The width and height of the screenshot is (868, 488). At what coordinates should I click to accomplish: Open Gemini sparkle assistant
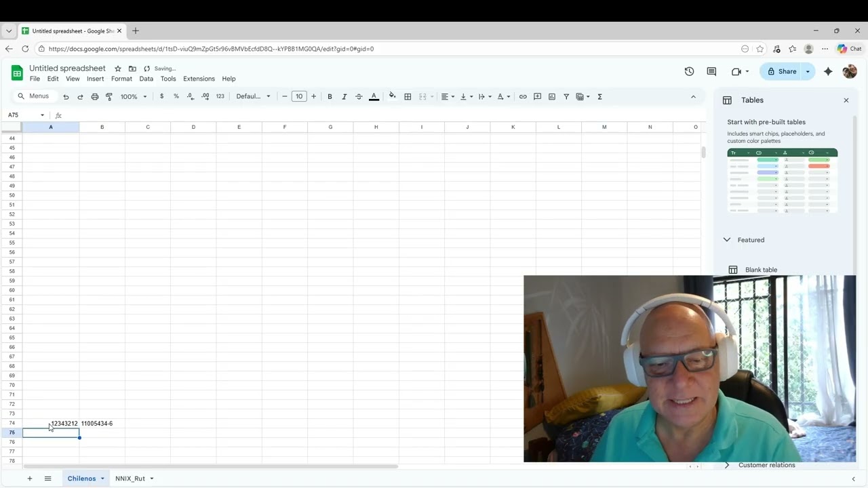coord(828,71)
